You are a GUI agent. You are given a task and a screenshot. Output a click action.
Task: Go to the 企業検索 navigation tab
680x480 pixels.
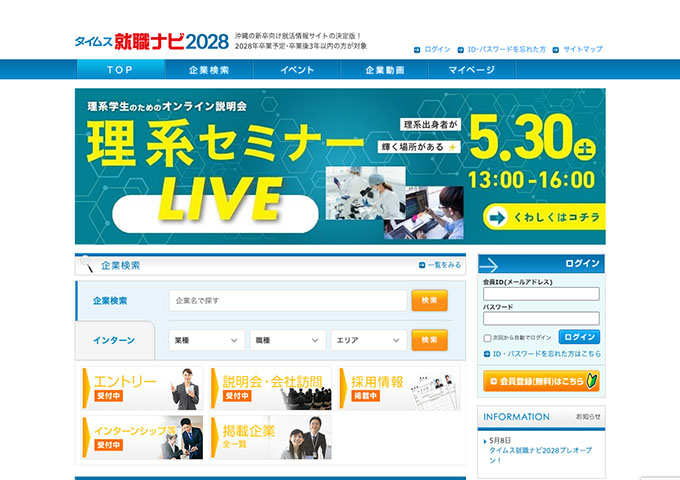click(209, 70)
